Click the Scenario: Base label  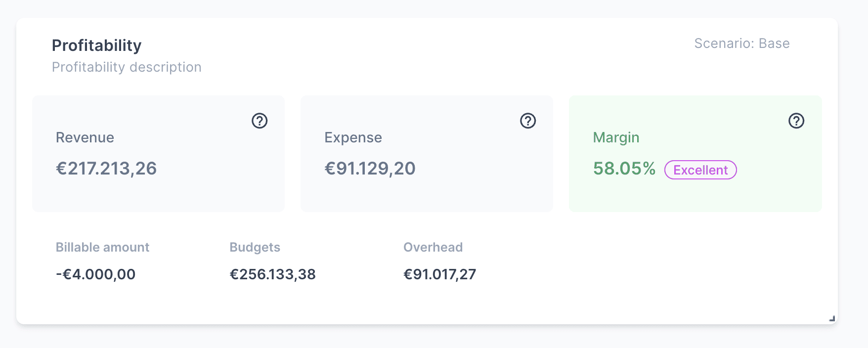click(741, 43)
